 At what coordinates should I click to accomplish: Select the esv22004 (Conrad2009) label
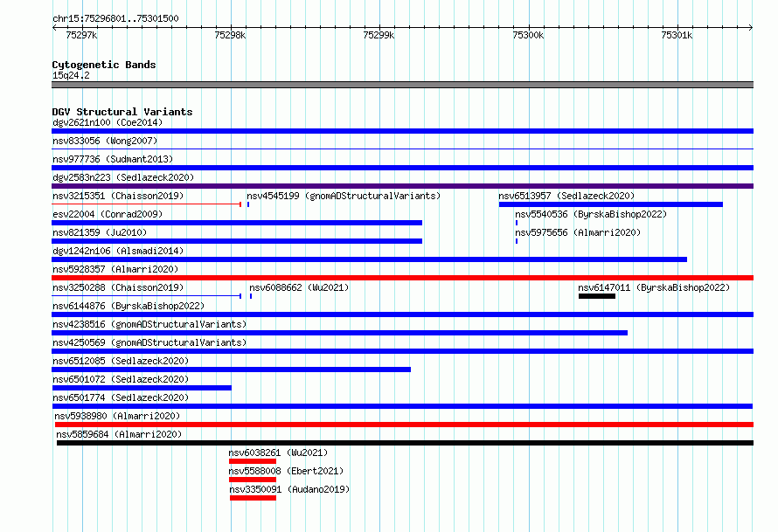(x=108, y=214)
